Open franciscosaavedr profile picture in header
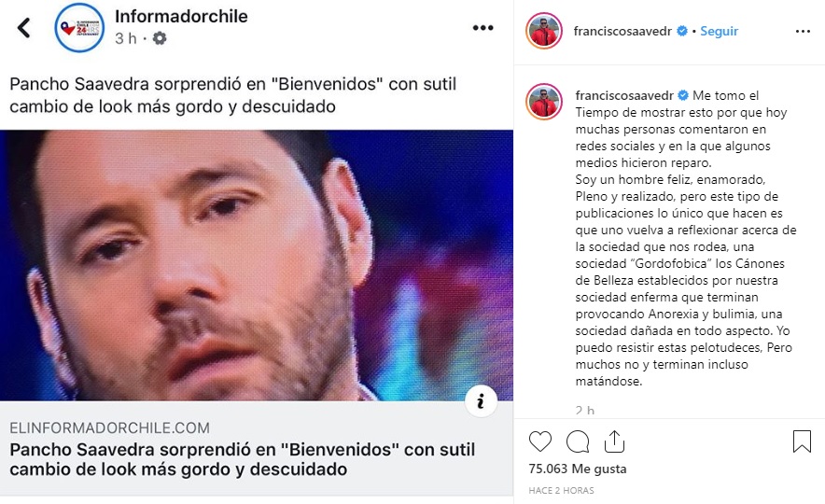The height and width of the screenshot is (504, 825). pyautogui.click(x=544, y=31)
